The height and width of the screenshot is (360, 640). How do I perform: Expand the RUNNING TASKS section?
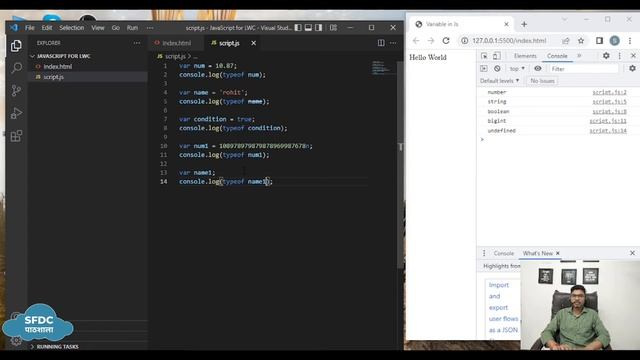(x=57, y=346)
